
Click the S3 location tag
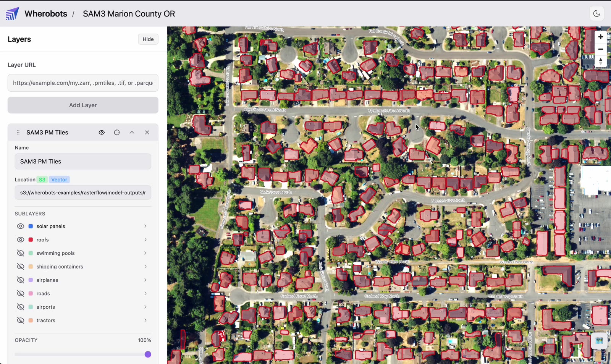pos(42,180)
